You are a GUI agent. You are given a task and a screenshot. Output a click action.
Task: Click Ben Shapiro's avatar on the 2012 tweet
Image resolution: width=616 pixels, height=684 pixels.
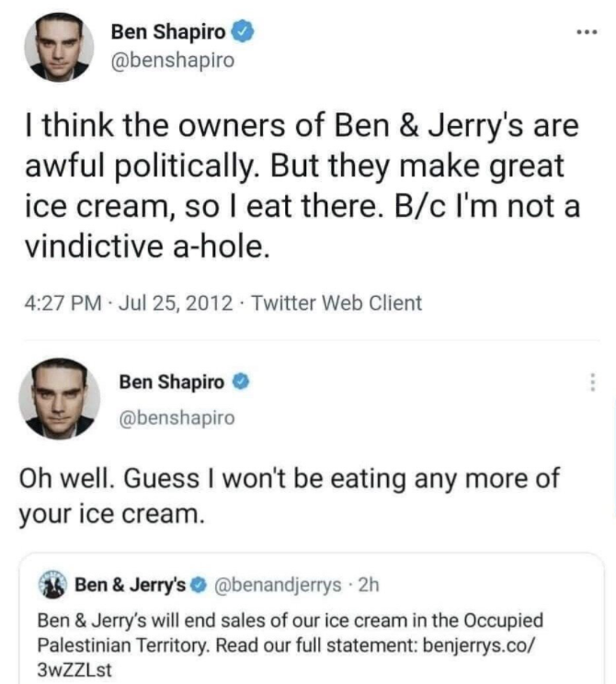[x=59, y=48]
